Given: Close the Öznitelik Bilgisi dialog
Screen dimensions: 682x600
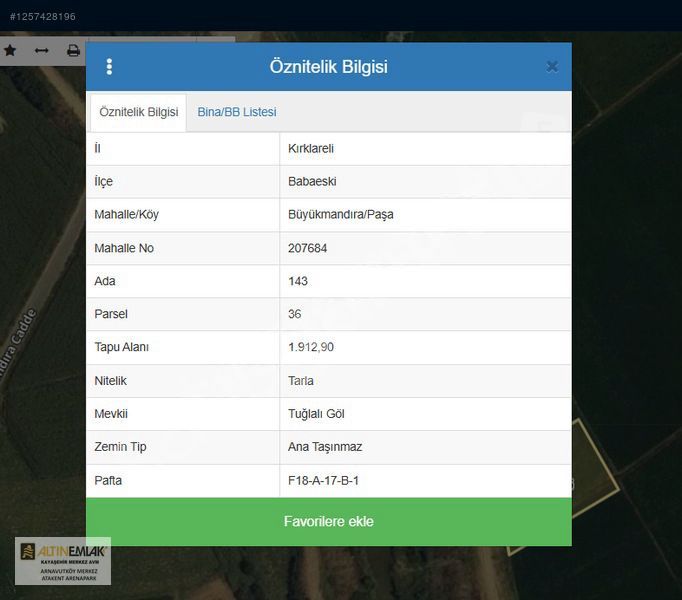Looking at the screenshot, I should (551, 67).
